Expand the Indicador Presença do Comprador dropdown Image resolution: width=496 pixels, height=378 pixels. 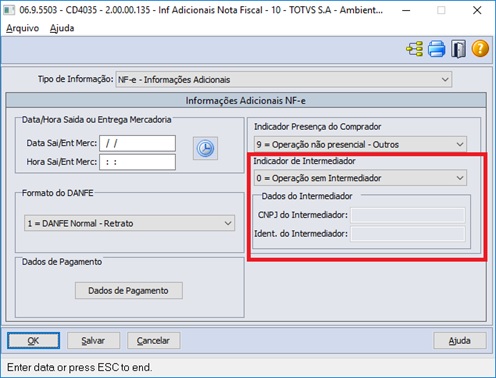point(360,144)
